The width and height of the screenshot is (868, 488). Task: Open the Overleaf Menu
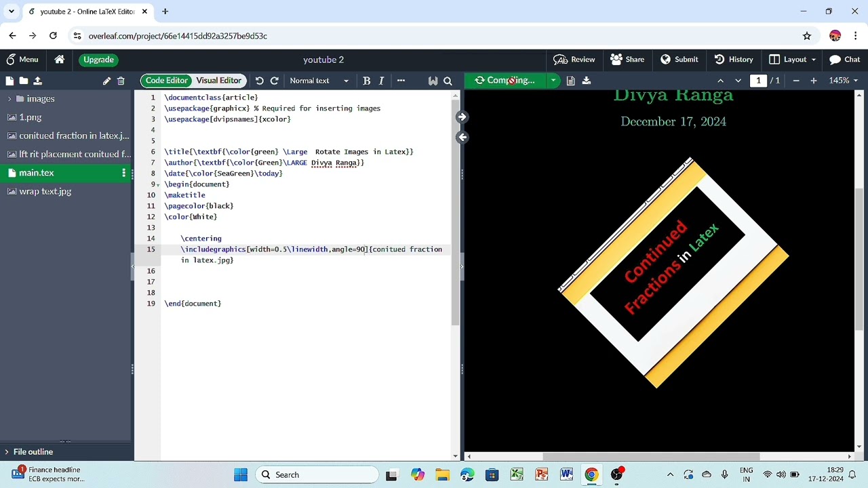pos(22,60)
